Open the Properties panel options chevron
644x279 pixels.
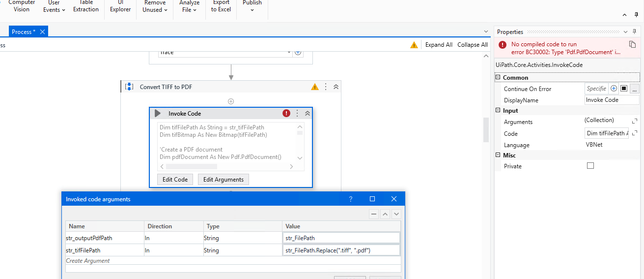point(626,32)
